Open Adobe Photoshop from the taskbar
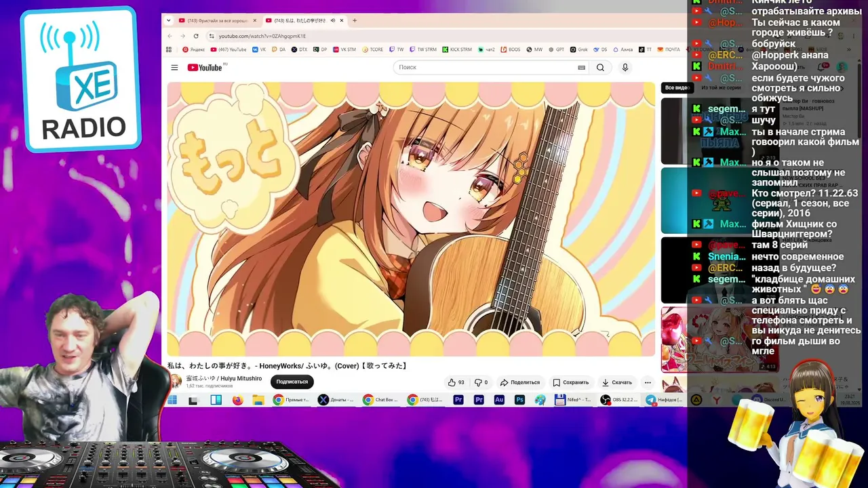Screen dimensions: 868x488 [x=520, y=400]
